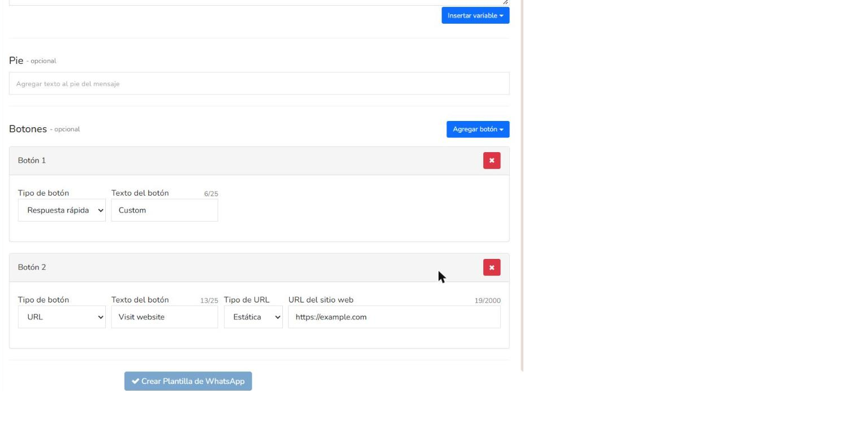Click the Botón 2 header label
868x424 pixels.
32,267
